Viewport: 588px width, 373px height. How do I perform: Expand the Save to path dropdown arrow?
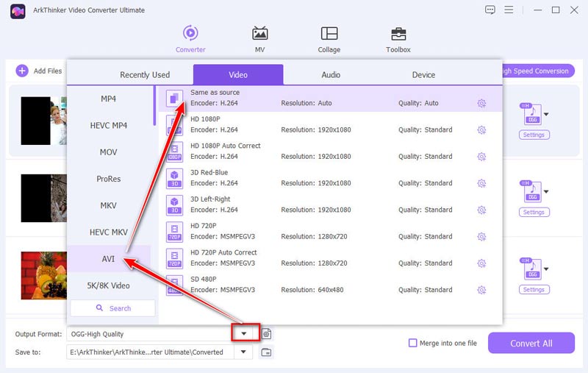tap(243, 352)
